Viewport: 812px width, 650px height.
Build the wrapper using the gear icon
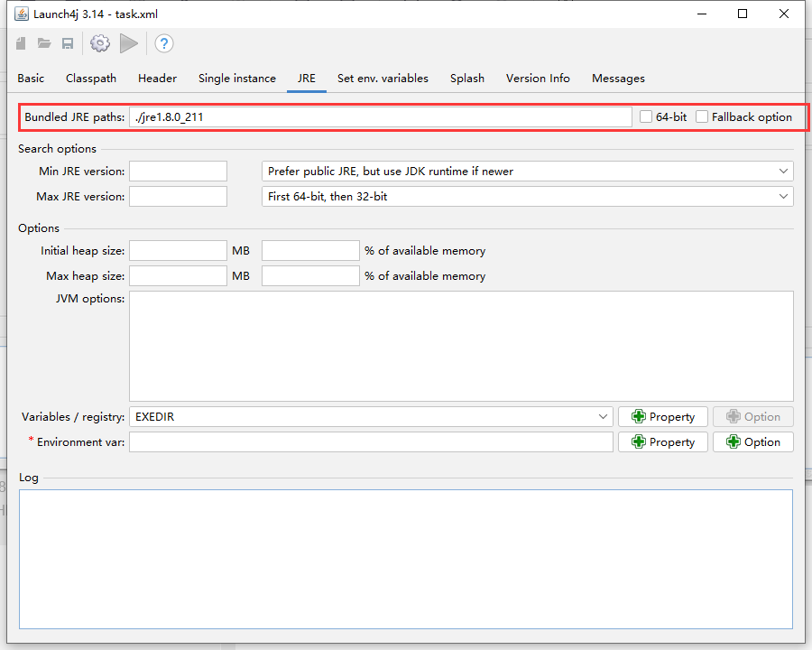point(99,43)
